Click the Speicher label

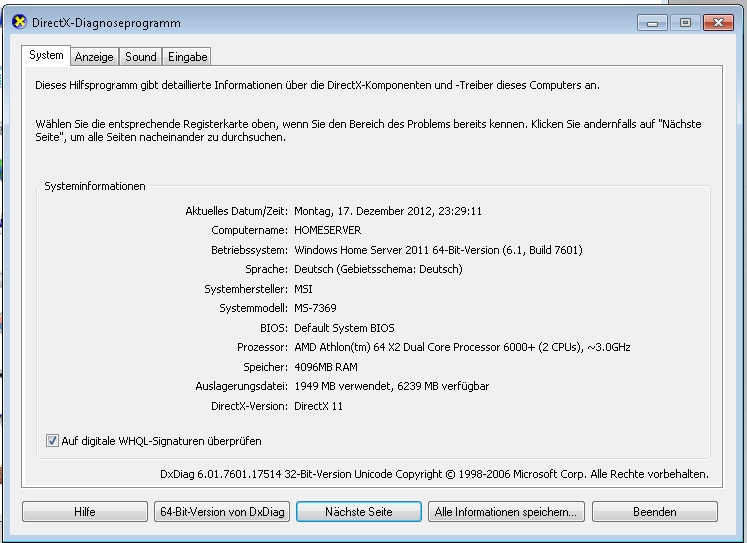pos(266,367)
